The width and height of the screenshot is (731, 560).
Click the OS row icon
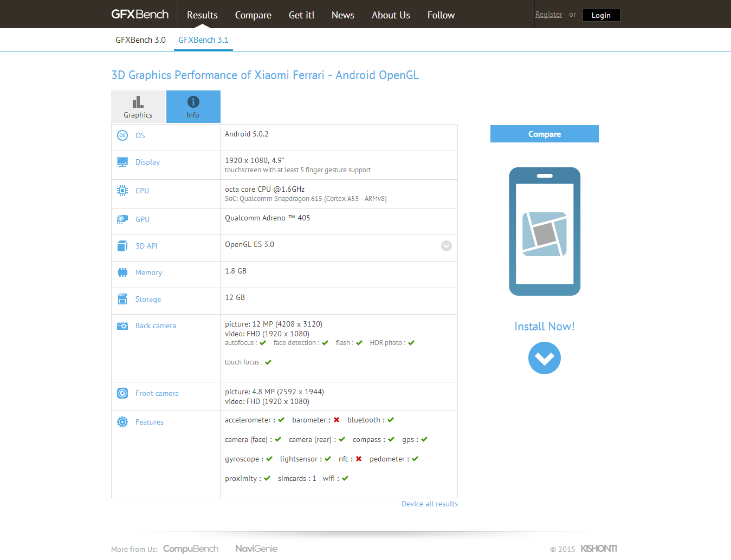pos(122,135)
